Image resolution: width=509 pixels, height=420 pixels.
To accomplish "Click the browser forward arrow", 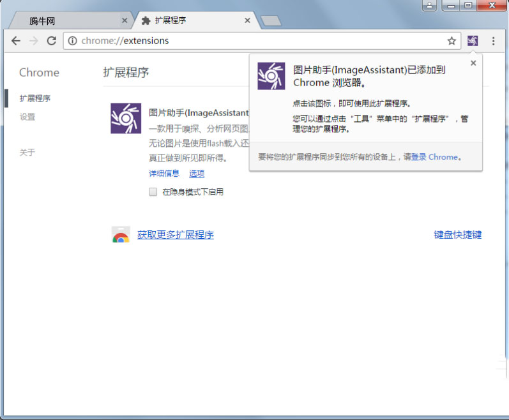I will coord(34,41).
